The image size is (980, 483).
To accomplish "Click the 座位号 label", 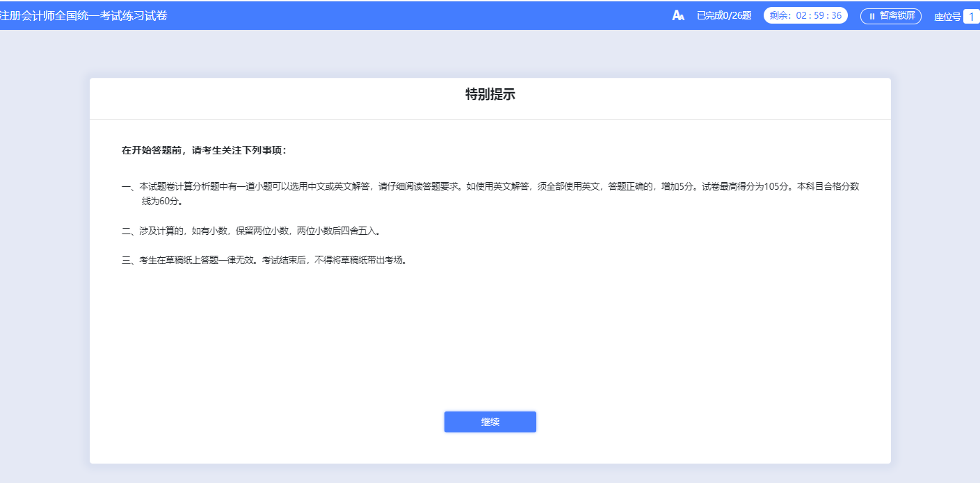I will click(947, 16).
